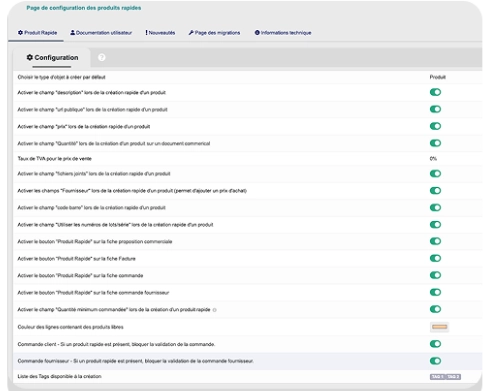Click the TAG 2 tag badge

click(x=453, y=377)
